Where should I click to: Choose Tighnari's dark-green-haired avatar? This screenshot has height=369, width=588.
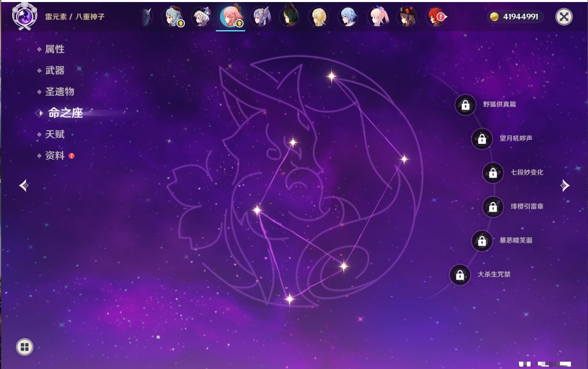[x=290, y=17]
